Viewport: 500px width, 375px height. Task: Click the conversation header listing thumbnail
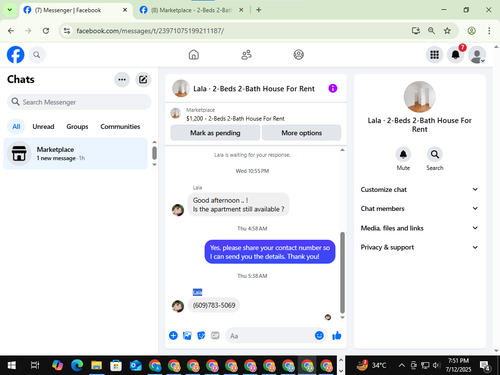[181, 88]
